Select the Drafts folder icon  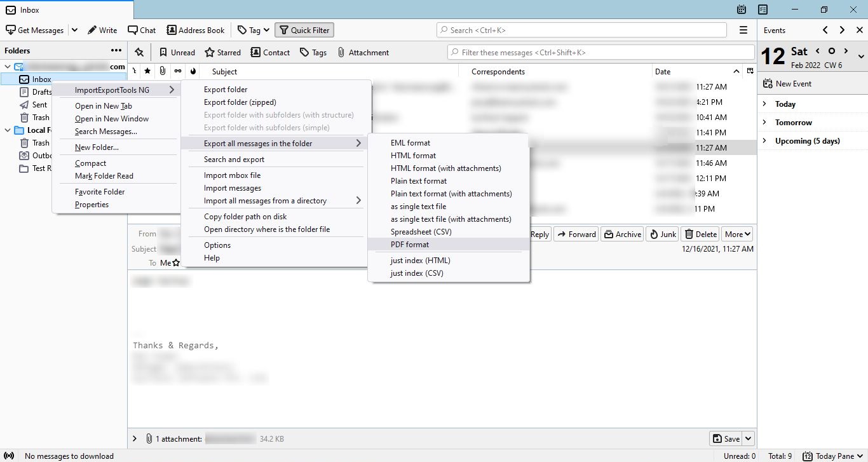coord(24,92)
